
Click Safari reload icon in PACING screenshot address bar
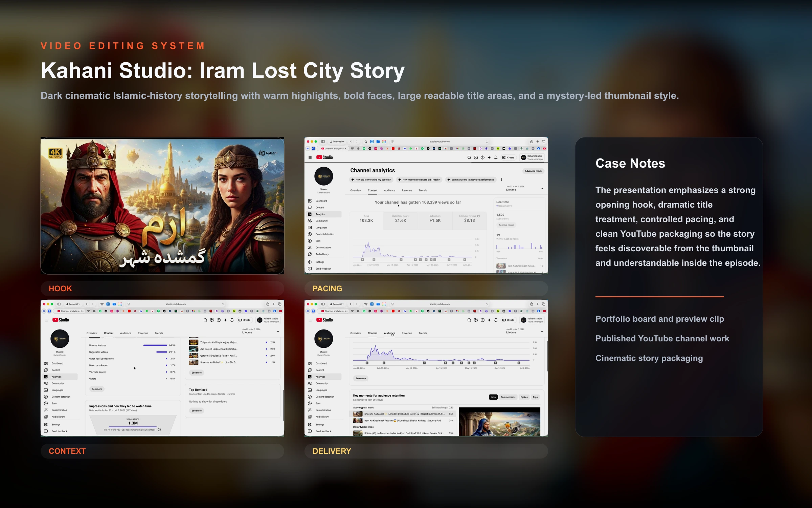coord(487,142)
